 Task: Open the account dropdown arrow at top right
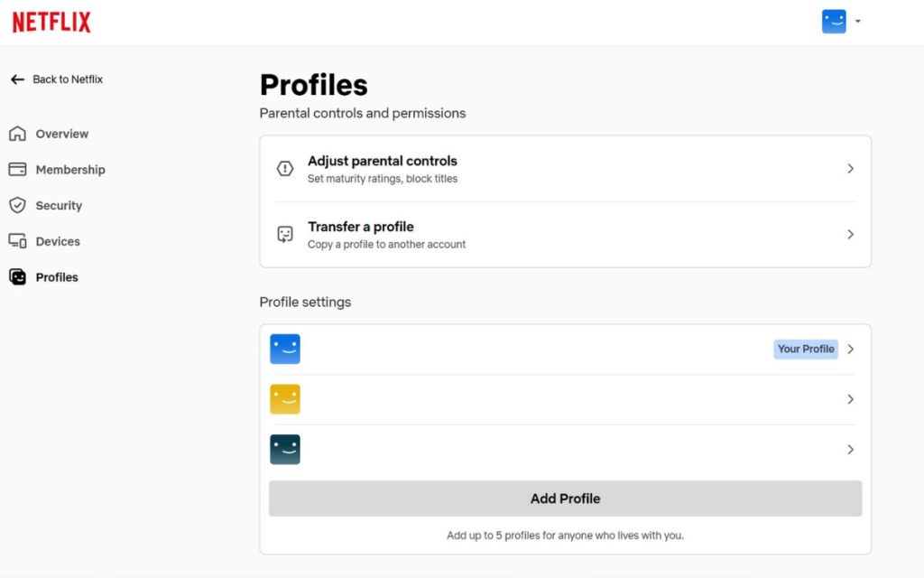click(857, 22)
